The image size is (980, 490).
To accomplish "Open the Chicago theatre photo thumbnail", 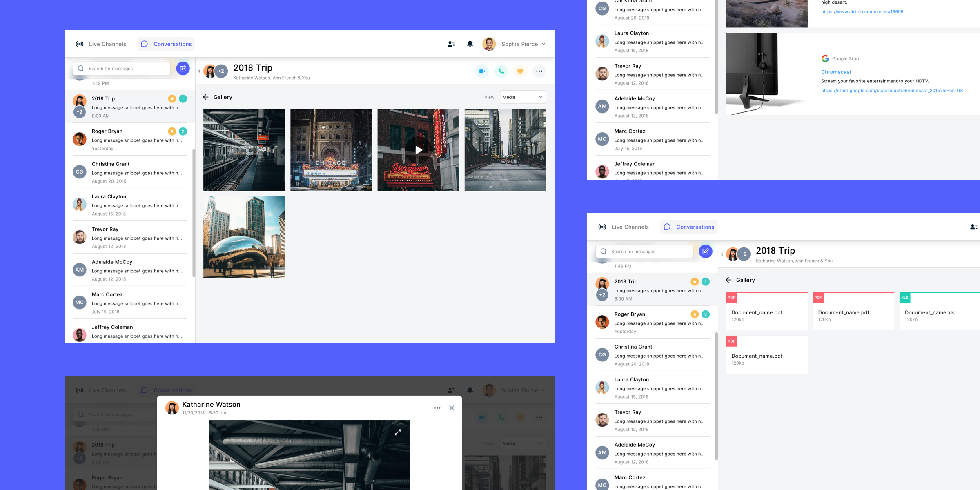I will point(331,150).
